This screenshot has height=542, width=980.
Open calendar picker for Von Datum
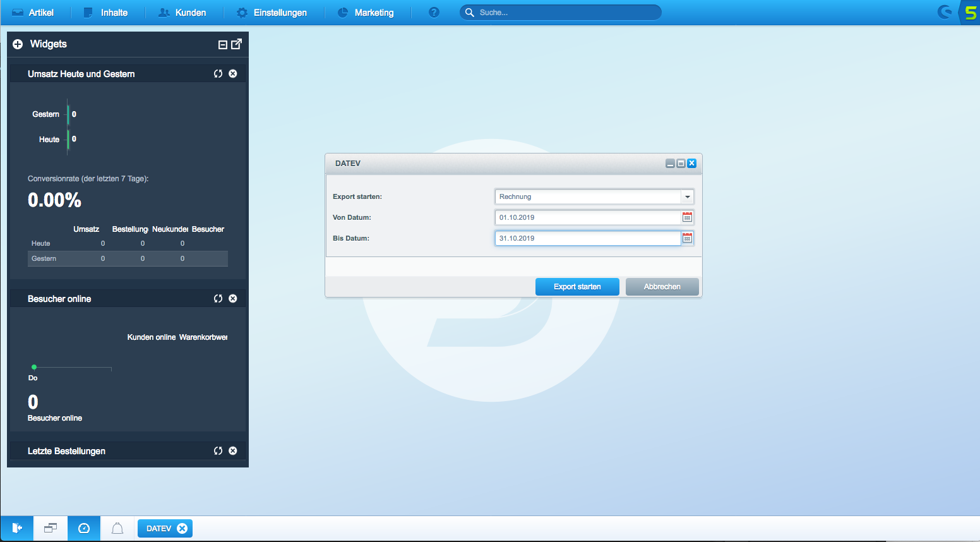click(687, 217)
